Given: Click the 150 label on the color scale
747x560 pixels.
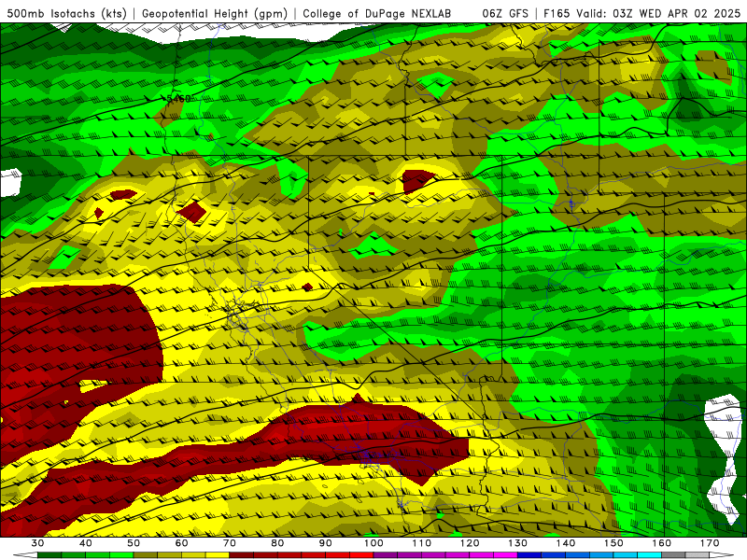Looking at the screenshot, I should click(x=613, y=543).
